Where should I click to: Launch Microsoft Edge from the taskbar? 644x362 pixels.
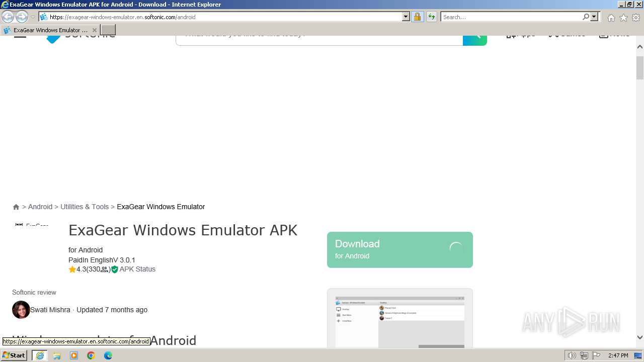click(x=108, y=355)
